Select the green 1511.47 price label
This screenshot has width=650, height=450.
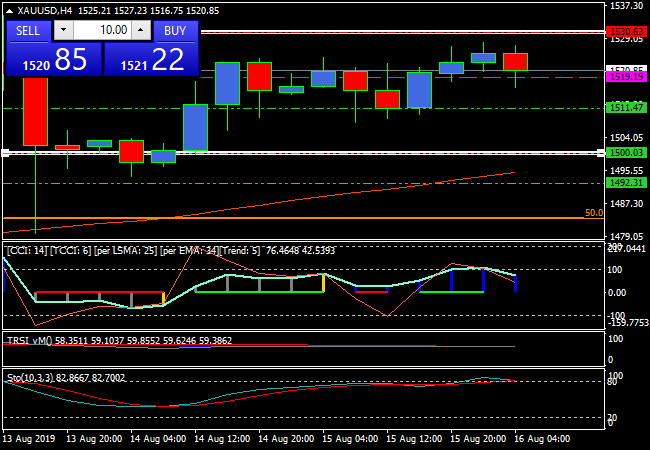pyautogui.click(x=625, y=107)
